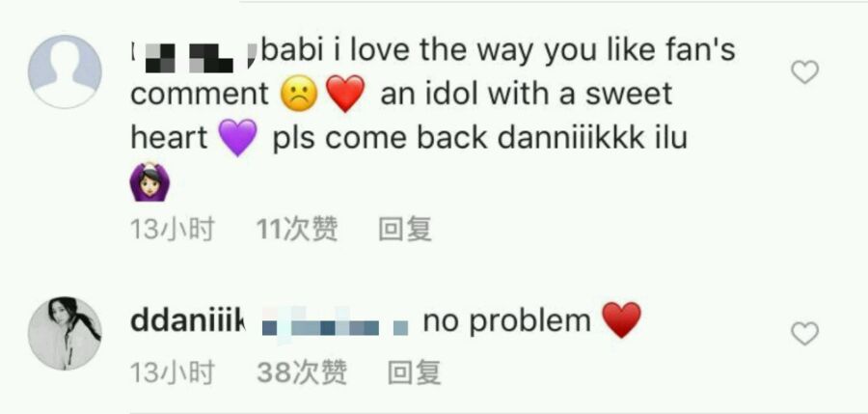Open ddaniiik's profile picture
The height and width of the screenshot is (414, 868).
pos(65,333)
